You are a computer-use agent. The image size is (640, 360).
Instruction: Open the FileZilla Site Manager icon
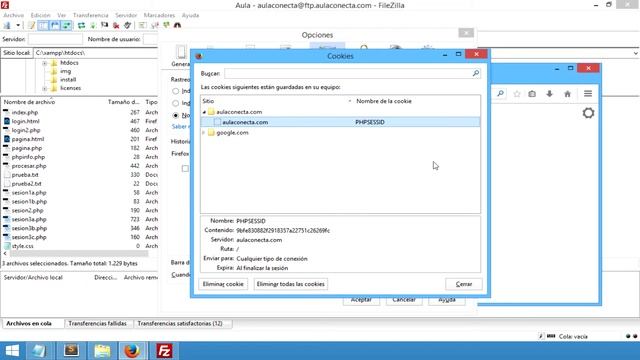(7, 25)
